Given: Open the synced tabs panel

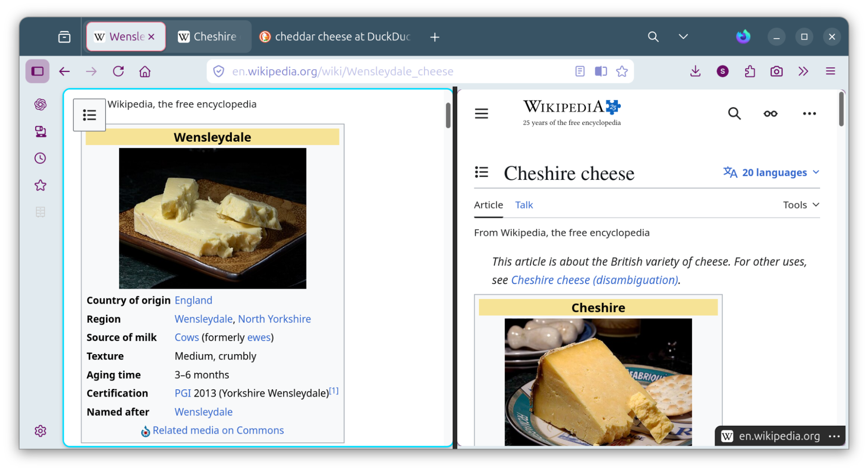Looking at the screenshot, I should [x=40, y=132].
